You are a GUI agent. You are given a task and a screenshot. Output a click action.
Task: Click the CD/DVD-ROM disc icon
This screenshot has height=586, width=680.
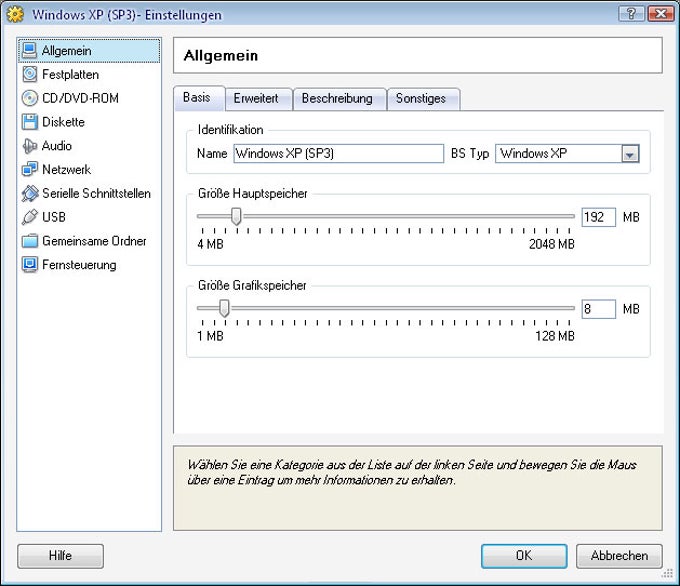(29, 98)
